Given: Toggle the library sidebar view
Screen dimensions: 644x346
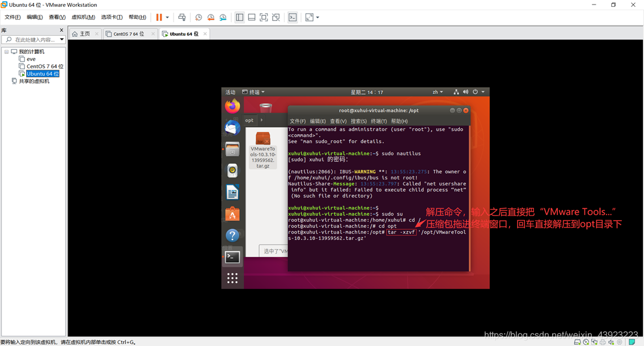Looking at the screenshot, I should click(x=239, y=17).
